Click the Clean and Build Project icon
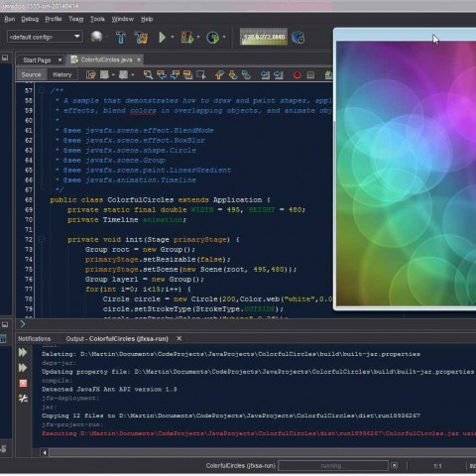The width and height of the screenshot is (476, 476). [141, 38]
